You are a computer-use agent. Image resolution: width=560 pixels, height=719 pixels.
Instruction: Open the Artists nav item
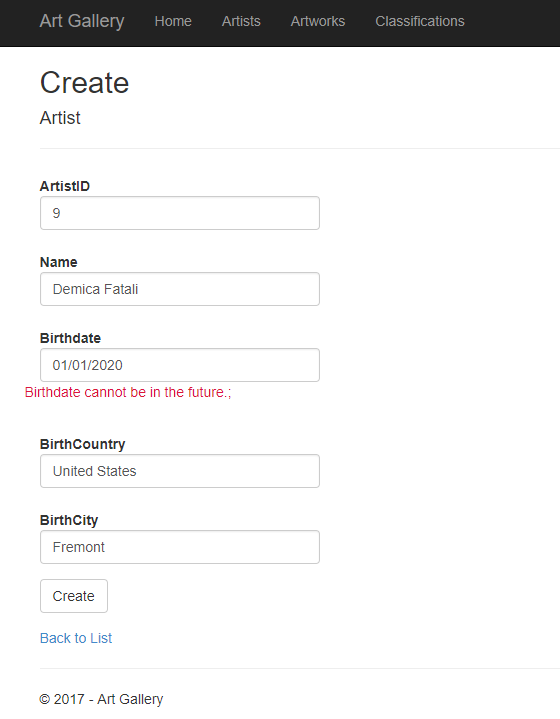[x=241, y=21]
